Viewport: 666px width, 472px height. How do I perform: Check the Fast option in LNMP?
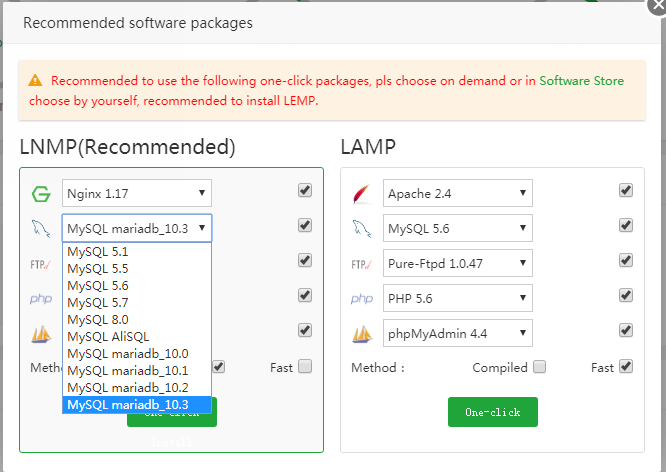tap(304, 367)
